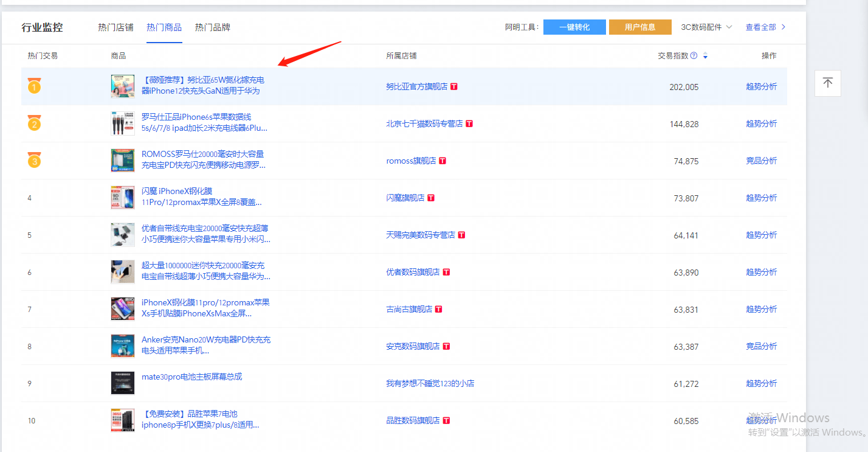Click the rank 3 medal icon

tap(35, 161)
